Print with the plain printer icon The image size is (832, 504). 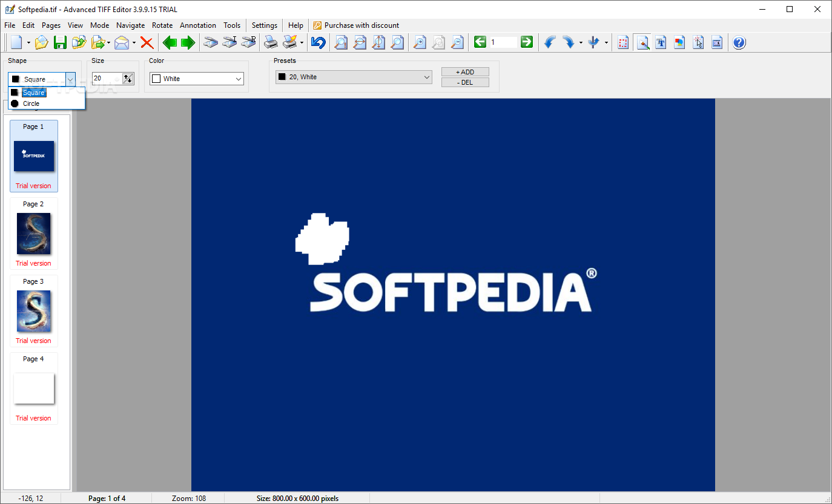pos(271,42)
